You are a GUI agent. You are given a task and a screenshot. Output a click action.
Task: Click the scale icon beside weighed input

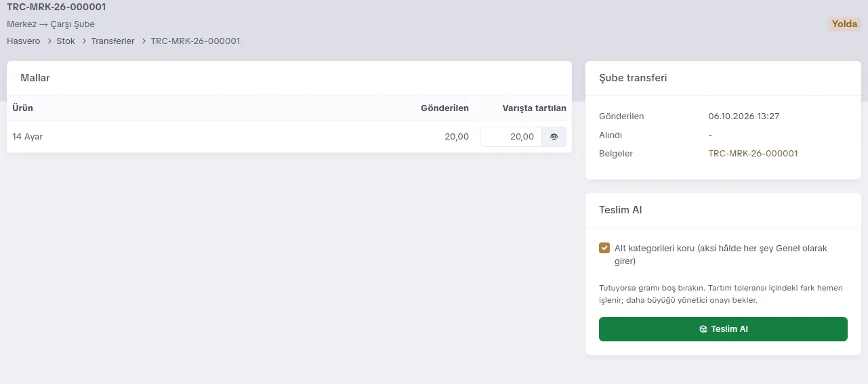(x=554, y=137)
